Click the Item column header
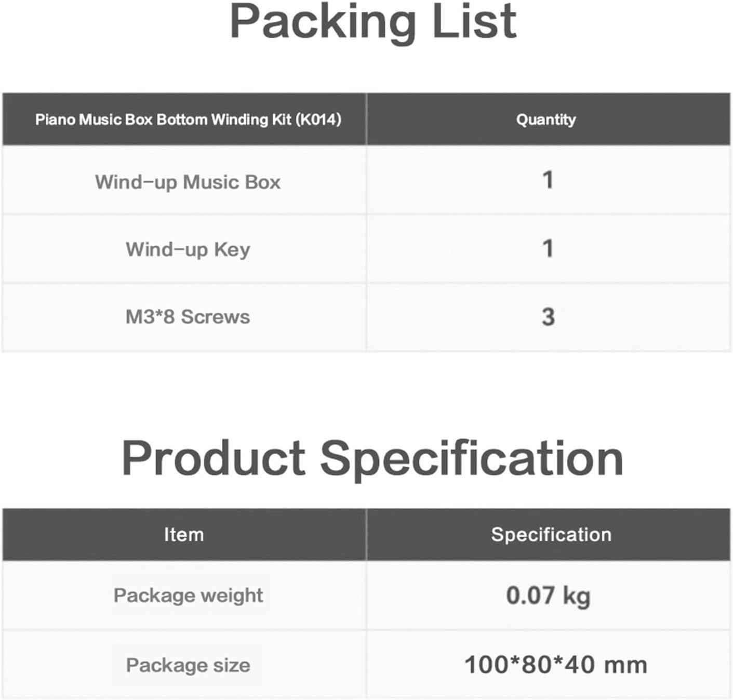This screenshot has width=733, height=700. point(184,535)
